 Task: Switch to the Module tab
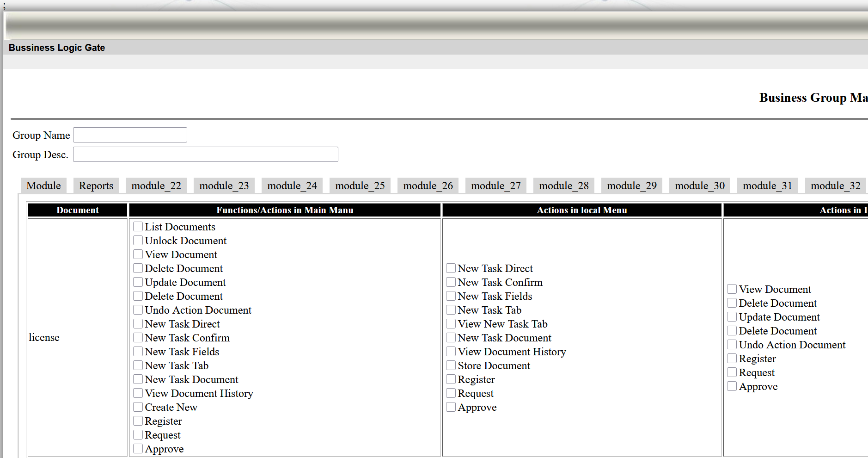point(43,186)
